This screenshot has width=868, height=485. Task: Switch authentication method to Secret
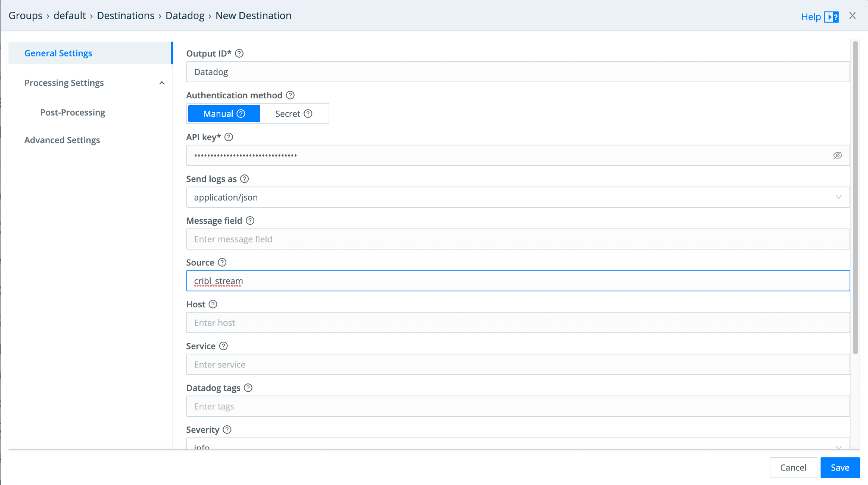pyautogui.click(x=293, y=114)
